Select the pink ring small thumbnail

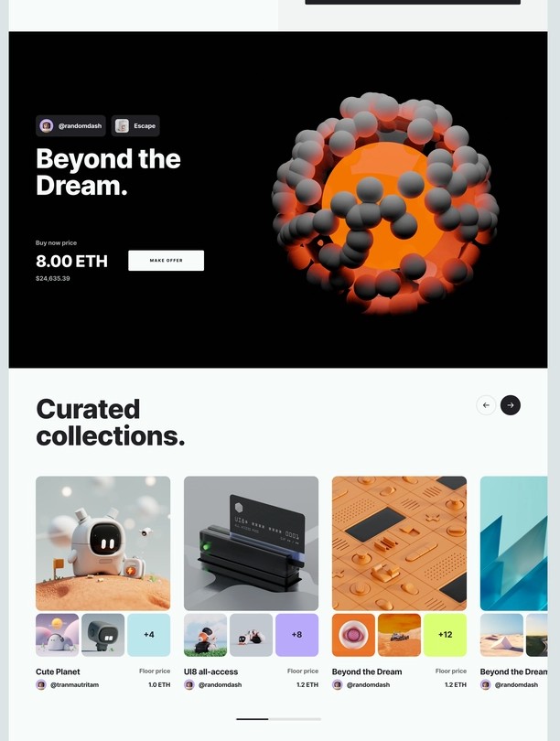353,635
